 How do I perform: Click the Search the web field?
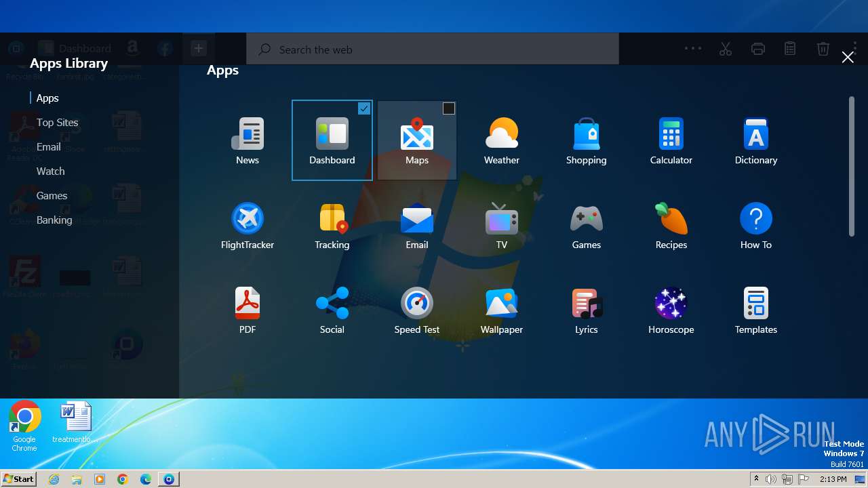pos(433,49)
